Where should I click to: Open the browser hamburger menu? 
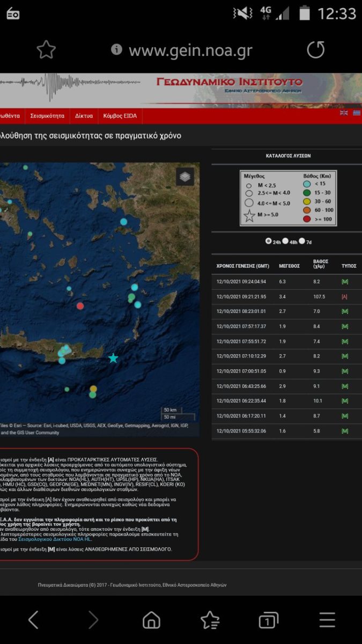click(327, 620)
